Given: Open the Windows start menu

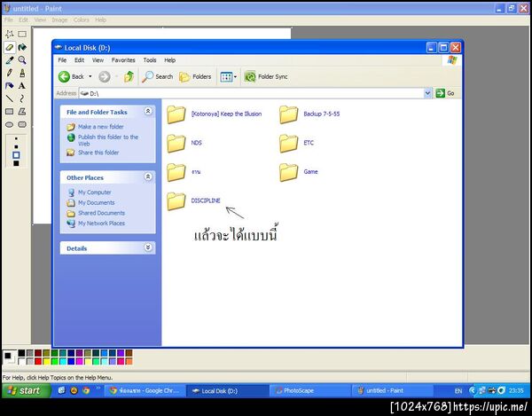Looking at the screenshot, I should point(26,390).
